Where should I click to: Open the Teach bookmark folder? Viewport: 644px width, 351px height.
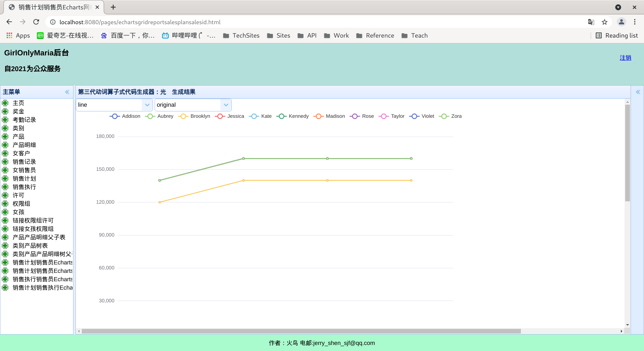(415, 36)
